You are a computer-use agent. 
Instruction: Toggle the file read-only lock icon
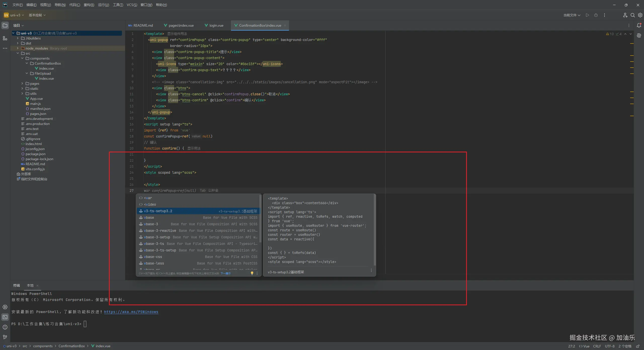click(x=637, y=346)
